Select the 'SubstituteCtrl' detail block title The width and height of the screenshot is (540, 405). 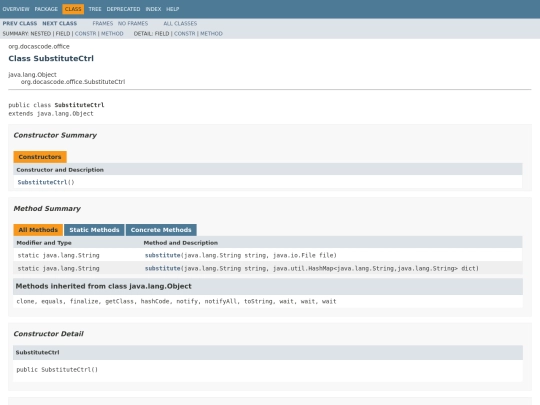click(x=38, y=352)
